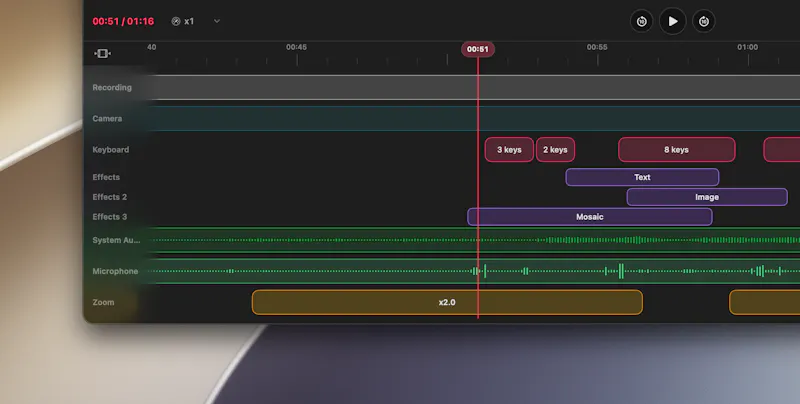Viewport: 800px width, 404px height.
Task: Click the Recording track label
Action: pos(112,88)
